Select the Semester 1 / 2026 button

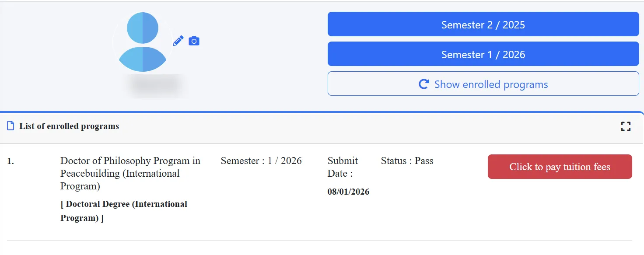tap(483, 54)
